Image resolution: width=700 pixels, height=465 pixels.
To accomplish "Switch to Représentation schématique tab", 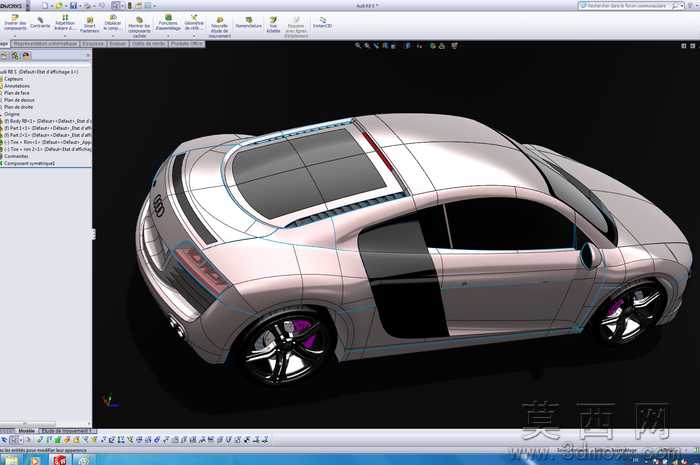I will point(45,44).
